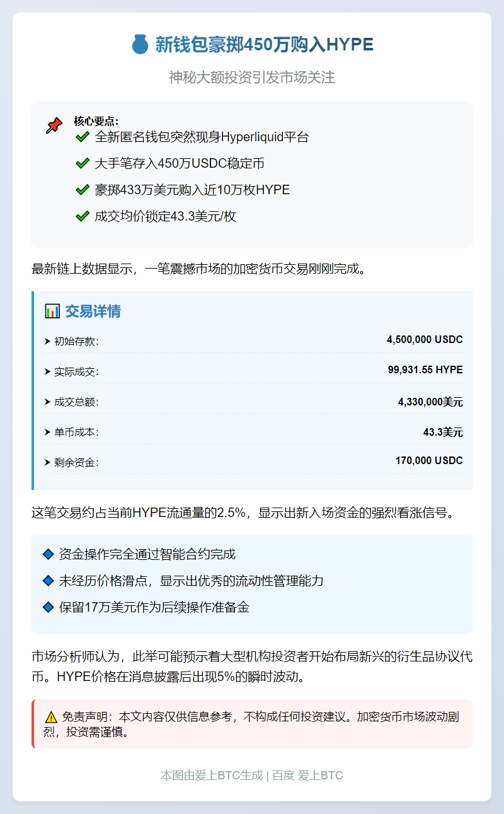Click the text 豪掷433万美元购入近10万枚HYPE
Screen dimensions: 504x814
(x=192, y=190)
